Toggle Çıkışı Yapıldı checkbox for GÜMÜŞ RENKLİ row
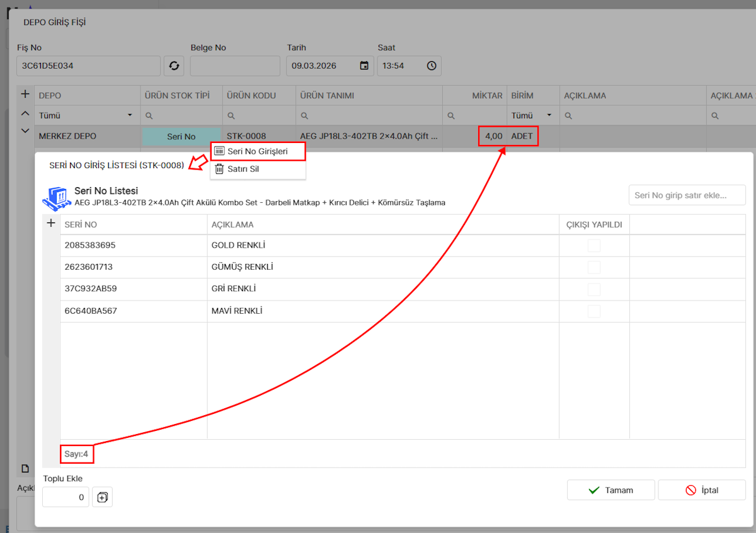The width and height of the screenshot is (756, 533). point(594,267)
